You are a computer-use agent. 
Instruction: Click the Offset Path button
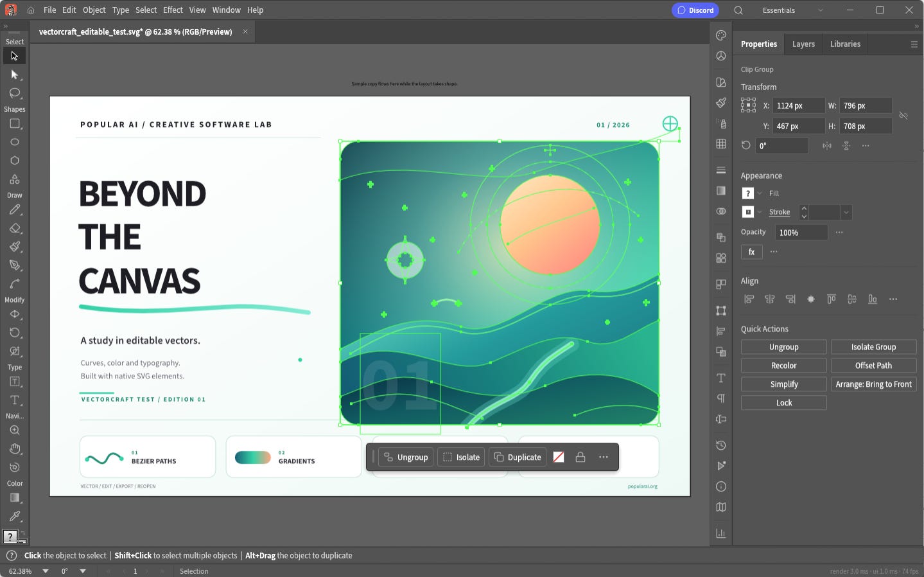873,366
